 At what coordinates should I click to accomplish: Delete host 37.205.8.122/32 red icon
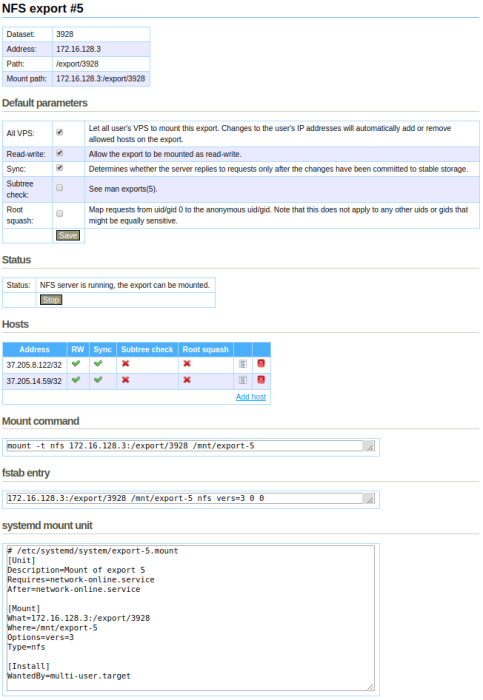(261, 363)
